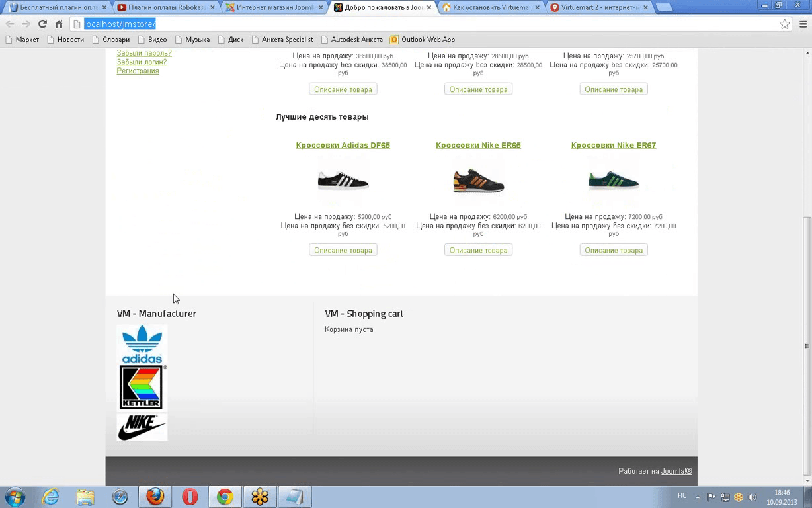Click the Action Center flag tray icon
This screenshot has height=508, width=812.
(x=711, y=497)
